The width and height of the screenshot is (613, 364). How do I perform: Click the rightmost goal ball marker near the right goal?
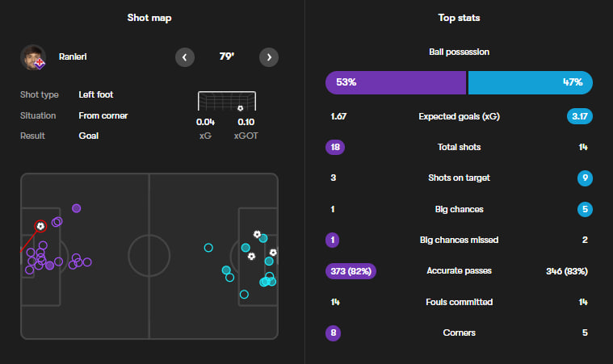coord(273,253)
